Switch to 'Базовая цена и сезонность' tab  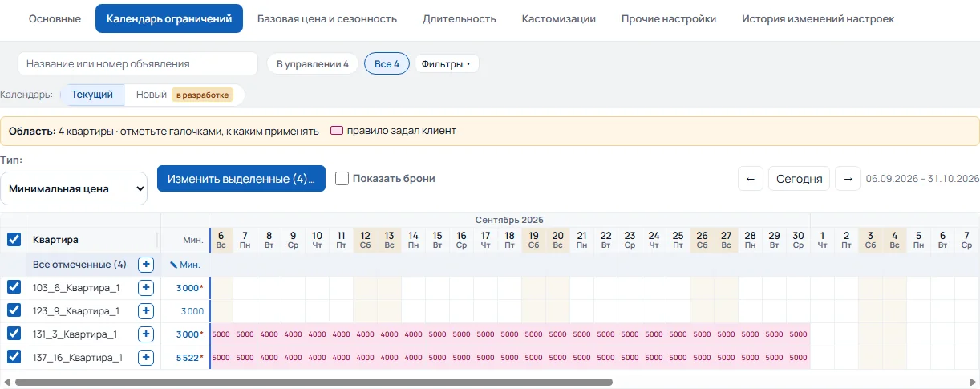tap(327, 18)
